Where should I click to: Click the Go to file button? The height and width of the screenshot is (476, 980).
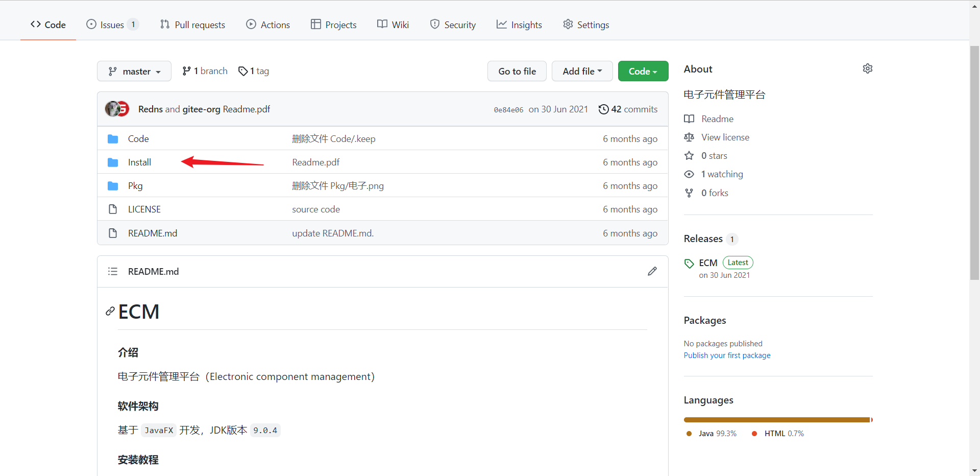pyautogui.click(x=517, y=72)
